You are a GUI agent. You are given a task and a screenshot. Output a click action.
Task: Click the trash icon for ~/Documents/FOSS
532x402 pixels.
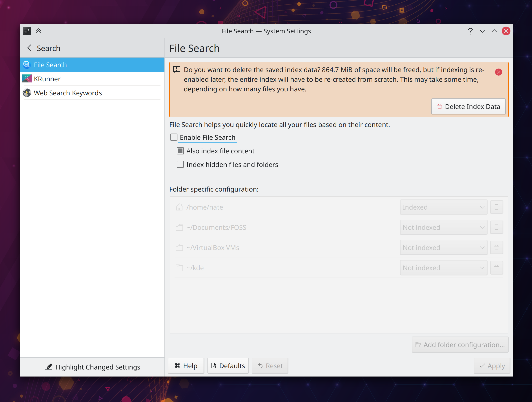click(x=496, y=227)
